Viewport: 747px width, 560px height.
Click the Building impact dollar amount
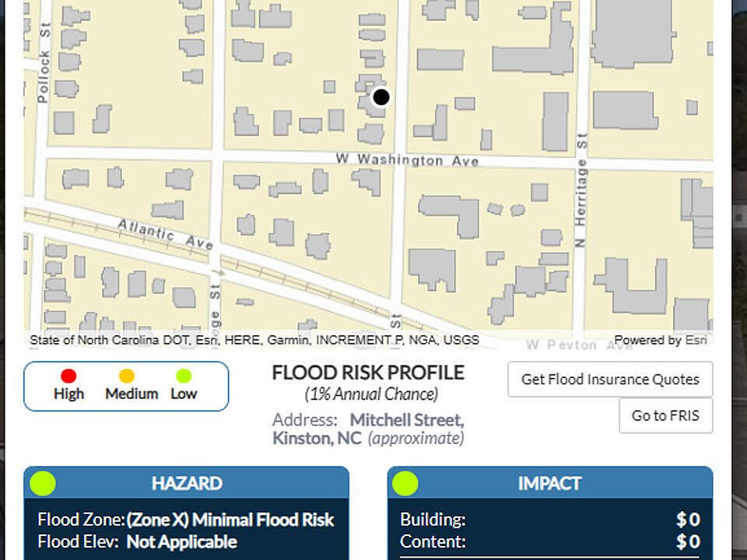click(688, 520)
